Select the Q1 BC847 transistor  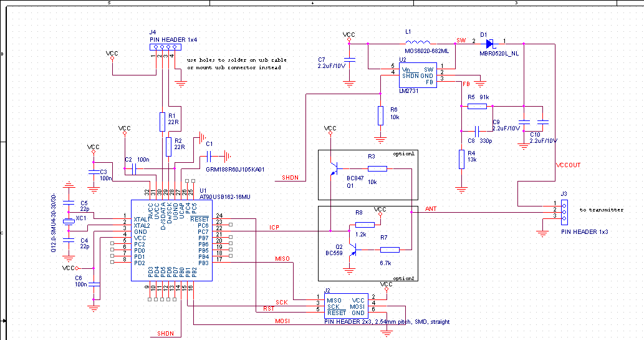click(334, 169)
